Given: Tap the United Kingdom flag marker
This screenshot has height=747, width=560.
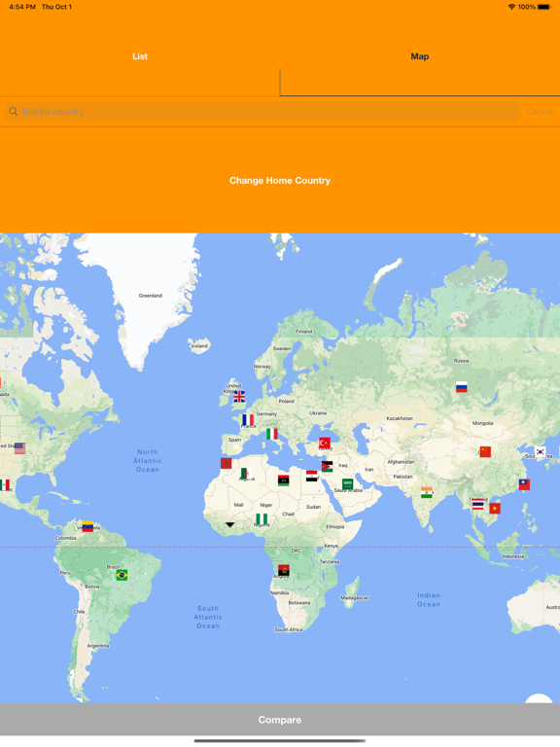Looking at the screenshot, I should [239, 397].
